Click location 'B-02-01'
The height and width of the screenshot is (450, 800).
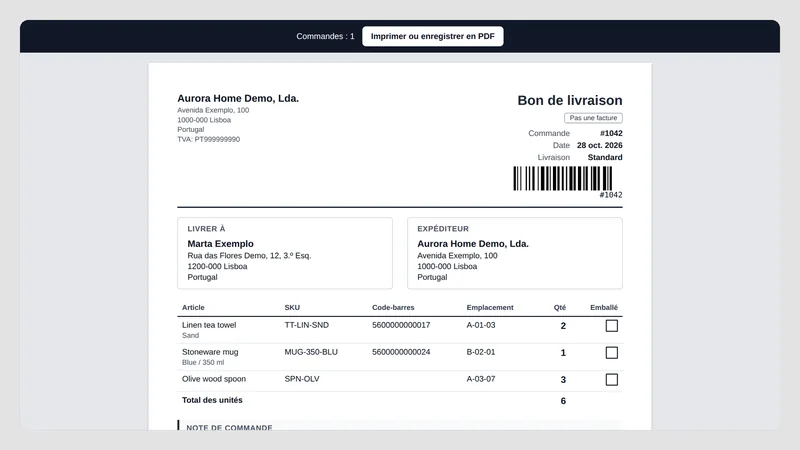481,352
